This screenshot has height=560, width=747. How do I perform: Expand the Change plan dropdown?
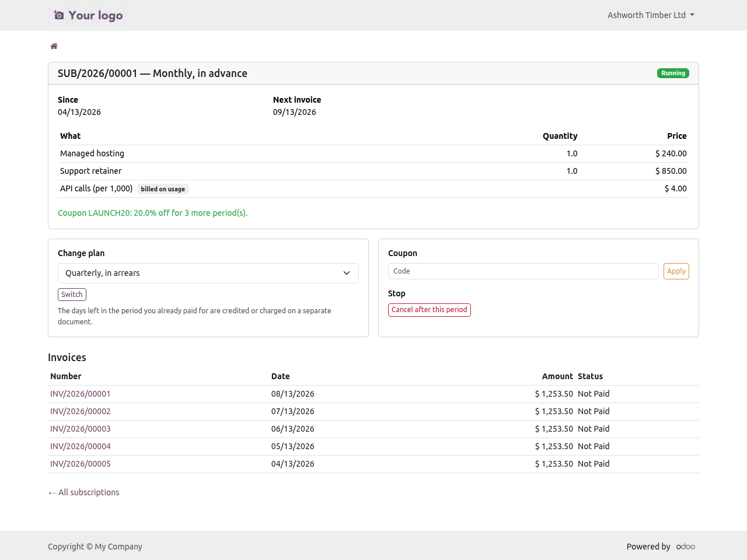pyautogui.click(x=208, y=273)
